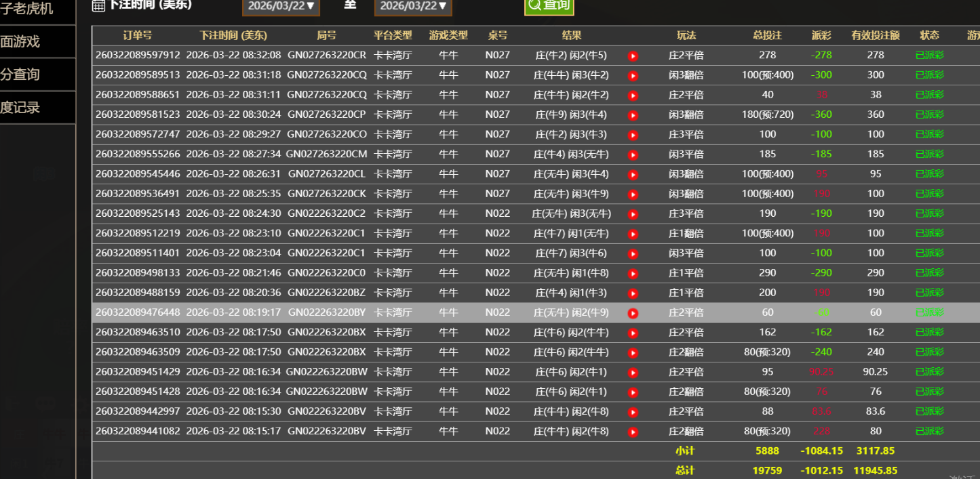Play replay for order 260322089581523
Viewport: 980px width, 479px height.
633,116
